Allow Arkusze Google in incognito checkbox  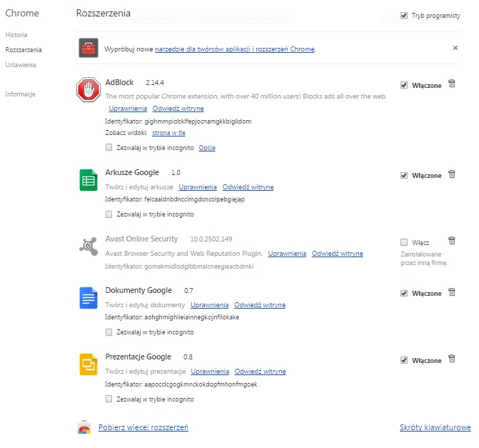coord(109,214)
